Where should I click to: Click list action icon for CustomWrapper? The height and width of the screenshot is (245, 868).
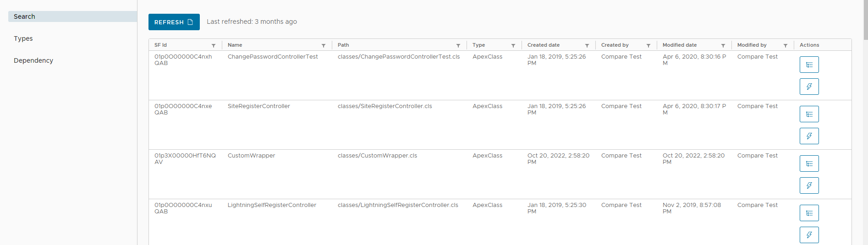click(809, 163)
